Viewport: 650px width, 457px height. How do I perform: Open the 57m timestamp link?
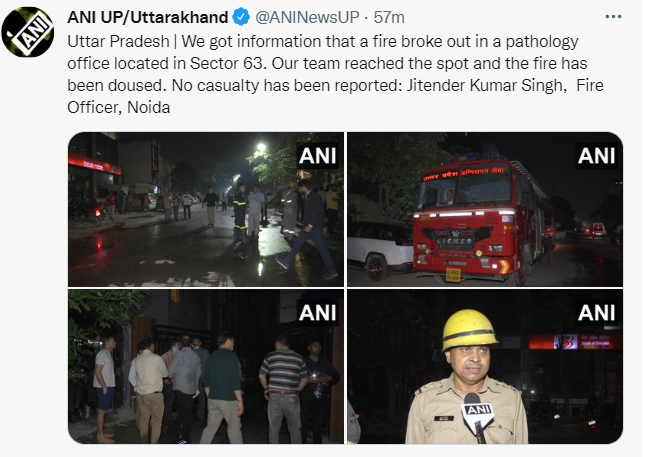[x=389, y=17]
